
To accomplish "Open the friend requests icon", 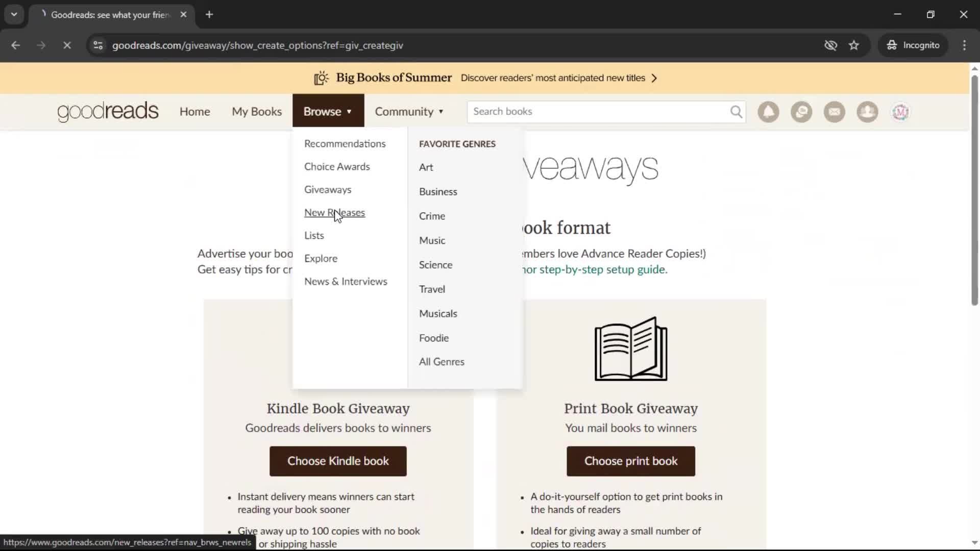I will click(867, 112).
